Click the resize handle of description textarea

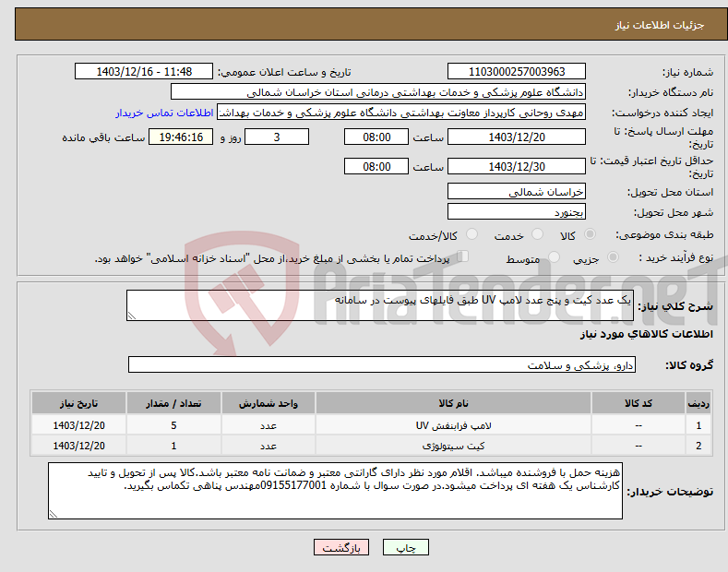pos(132,316)
